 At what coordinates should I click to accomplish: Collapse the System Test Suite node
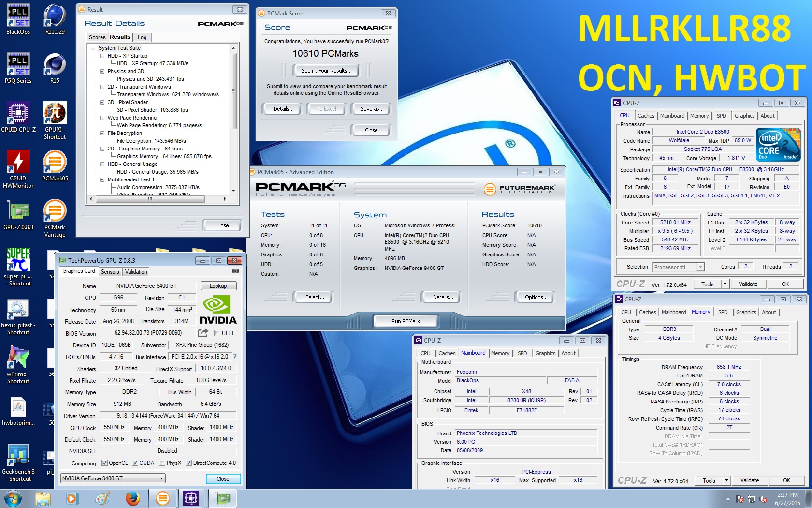click(x=93, y=48)
